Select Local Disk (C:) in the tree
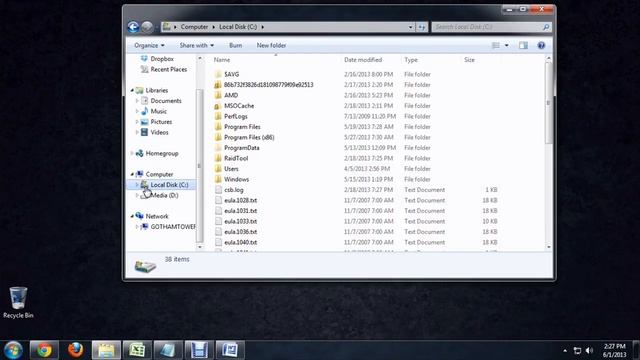This screenshot has width=640, height=360. (169, 185)
